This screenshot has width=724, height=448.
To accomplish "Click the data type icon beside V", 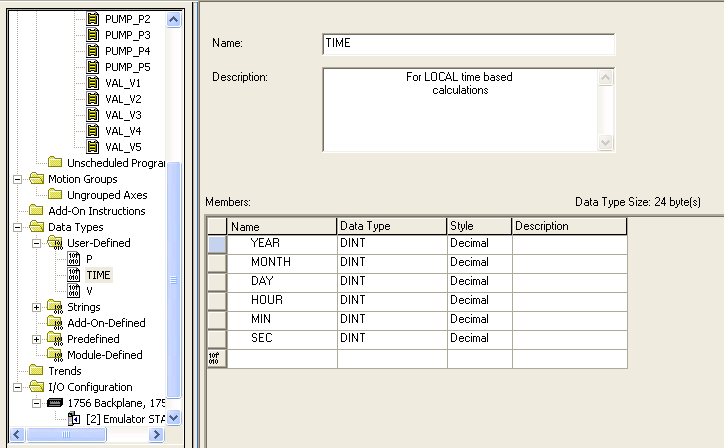I will coord(73,291).
